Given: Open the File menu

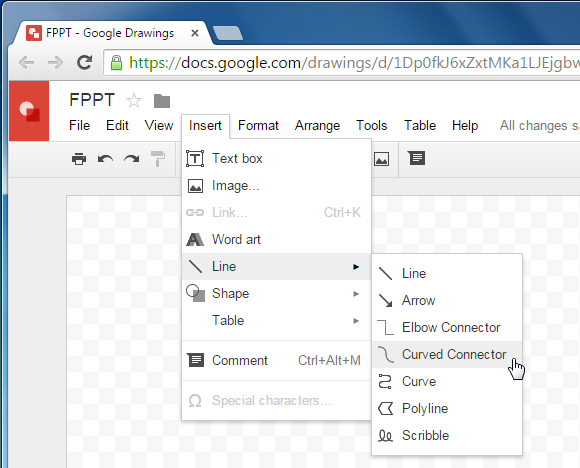Looking at the screenshot, I should (79, 125).
